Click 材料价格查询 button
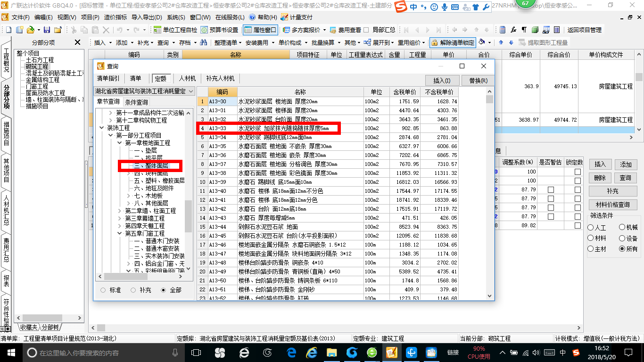Viewport: 644px width, 362px height. click(613, 205)
